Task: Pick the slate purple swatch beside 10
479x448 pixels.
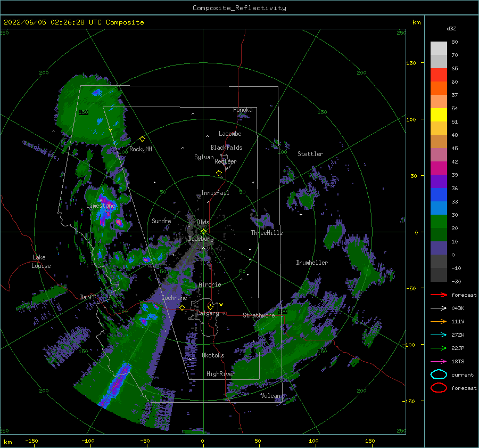Action: pyautogui.click(x=439, y=248)
